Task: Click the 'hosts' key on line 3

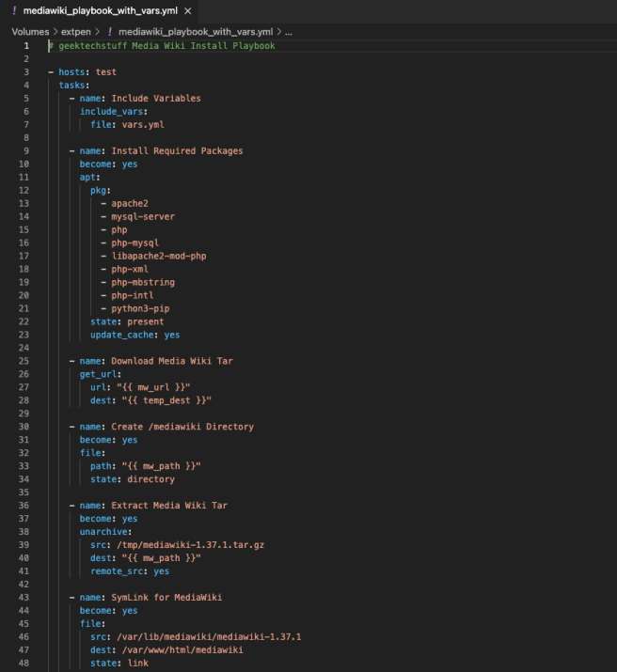Action: [x=71, y=72]
